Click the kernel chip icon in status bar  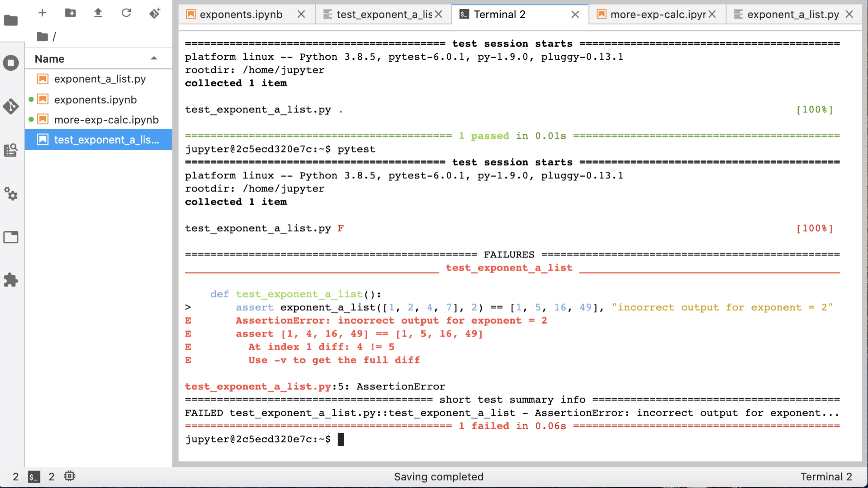coord(69,476)
